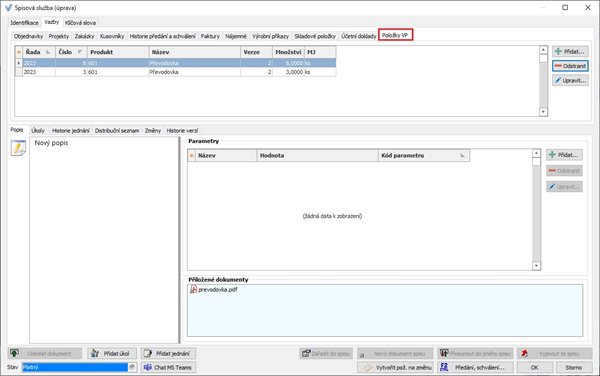Viewport: 600px width, 376px height.
Task: Select the Změny tab
Action: (x=153, y=130)
